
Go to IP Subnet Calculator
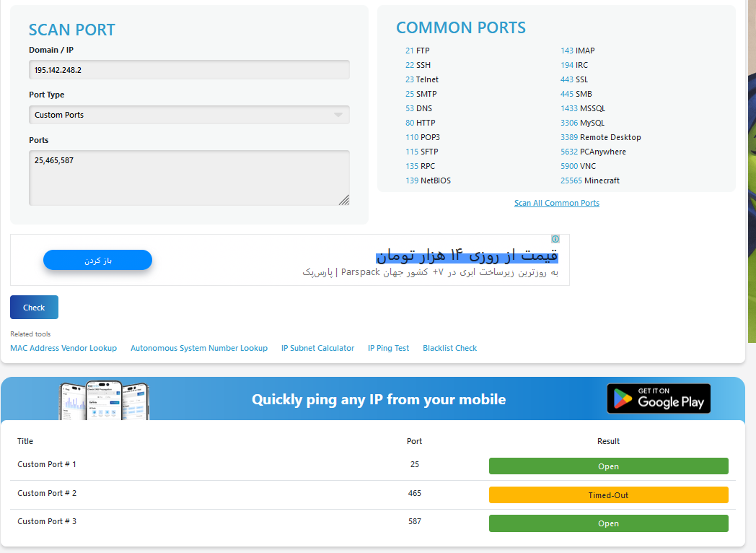[317, 348]
